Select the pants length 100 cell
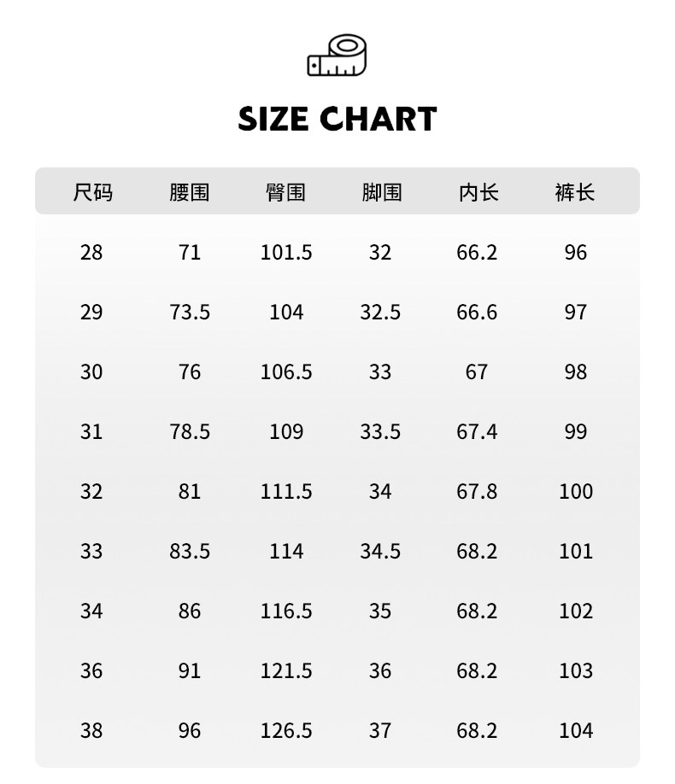675x784 pixels. pyautogui.click(x=575, y=492)
